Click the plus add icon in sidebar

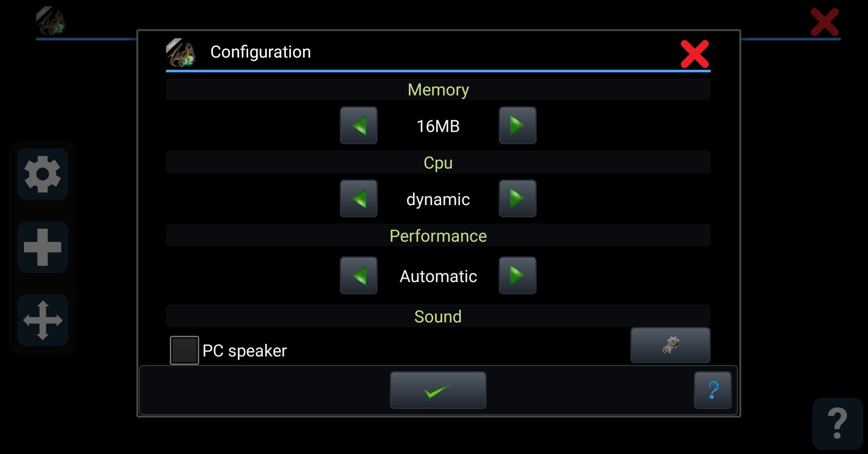click(43, 247)
